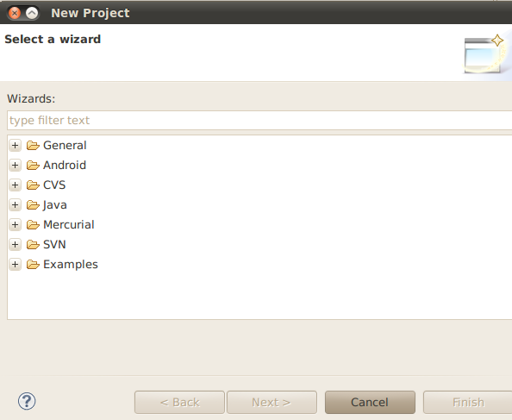Close the New Project dialog window
This screenshot has width=512, height=420.
[x=15, y=13]
